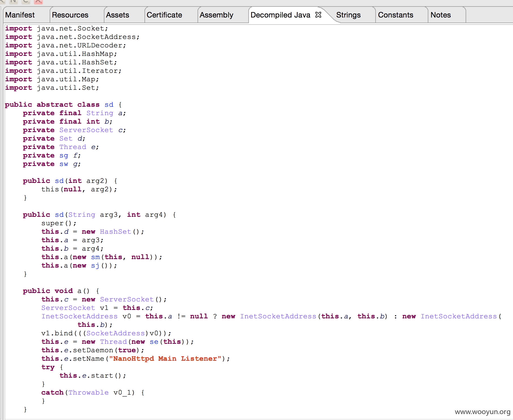Image resolution: width=513 pixels, height=420 pixels.
Task: Click variable v0 in InetSocketAddress declaration
Action: (x=127, y=316)
